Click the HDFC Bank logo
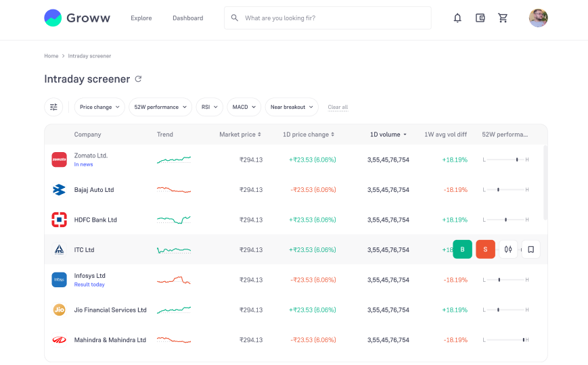 60,220
